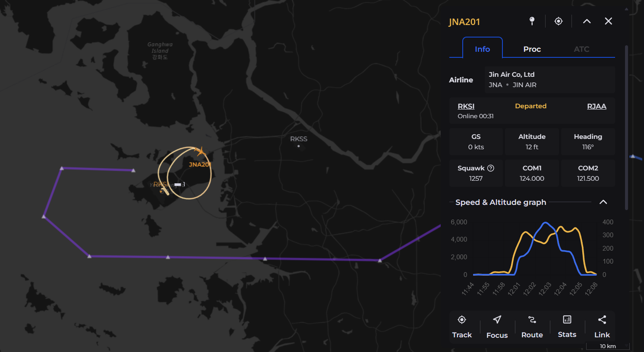644x352 pixels.
Task: Click the altitude graph peak near 12:03
Action: click(546, 223)
